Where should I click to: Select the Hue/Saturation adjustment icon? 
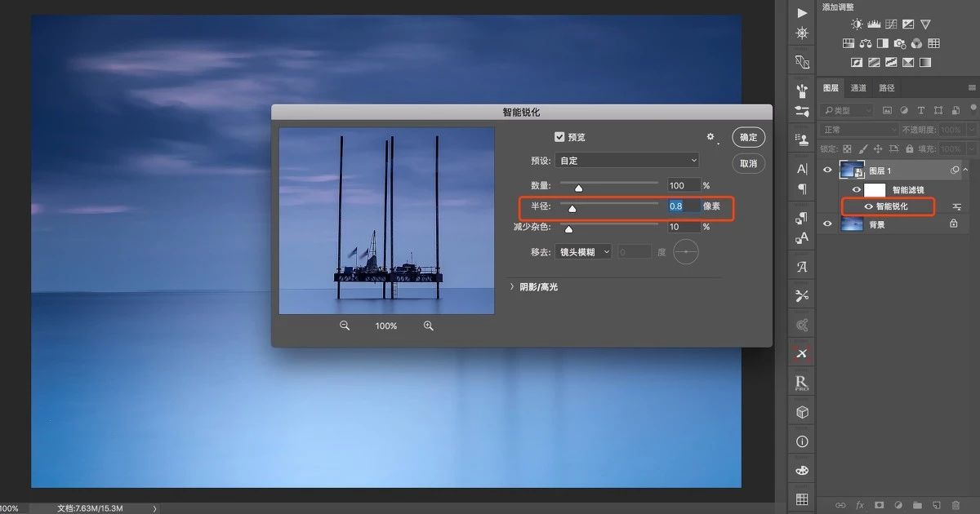click(848, 43)
